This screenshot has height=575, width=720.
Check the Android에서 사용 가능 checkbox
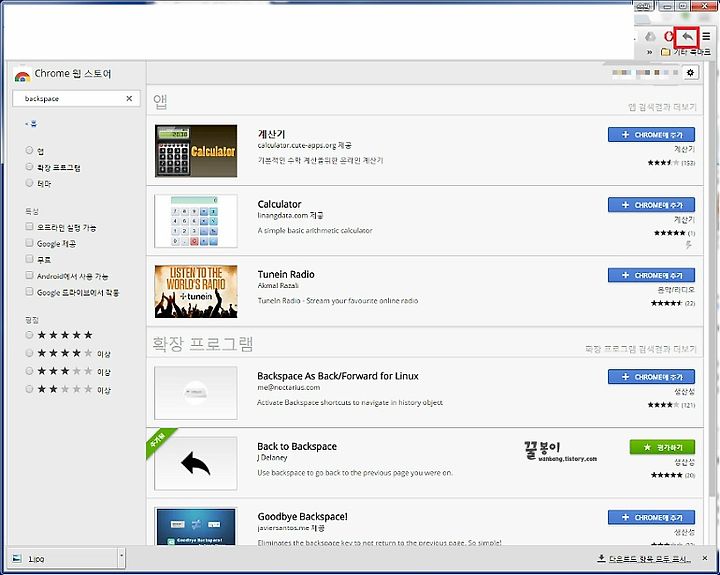29,275
